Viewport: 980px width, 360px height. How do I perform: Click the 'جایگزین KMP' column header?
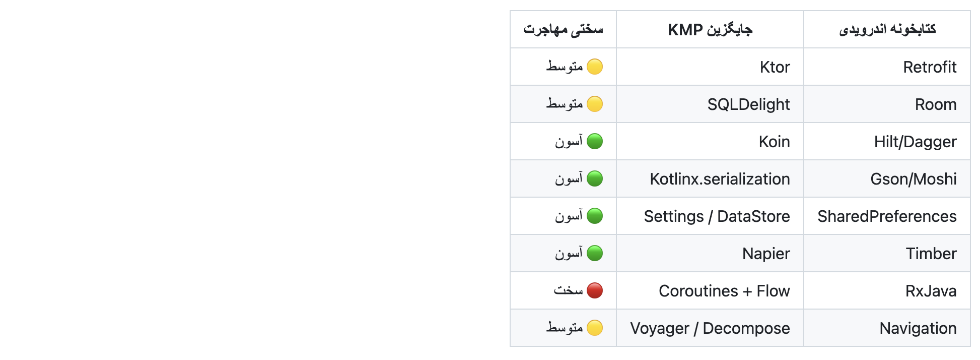[710, 30]
